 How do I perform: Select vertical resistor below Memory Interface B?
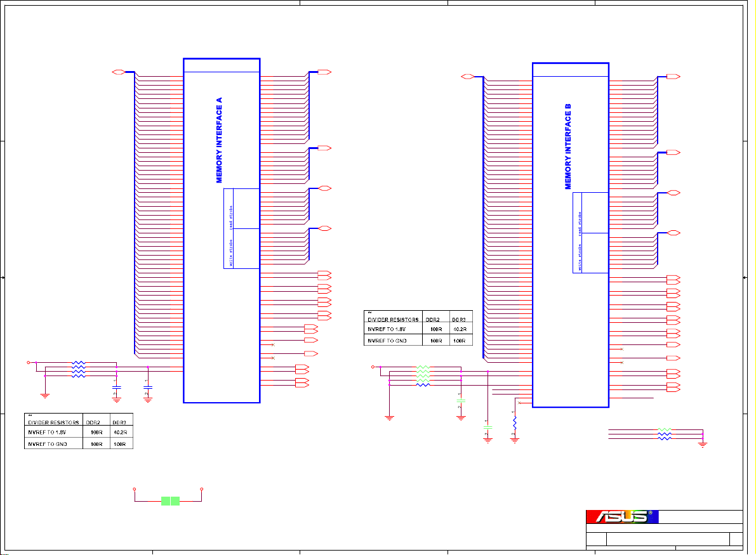[x=515, y=422]
